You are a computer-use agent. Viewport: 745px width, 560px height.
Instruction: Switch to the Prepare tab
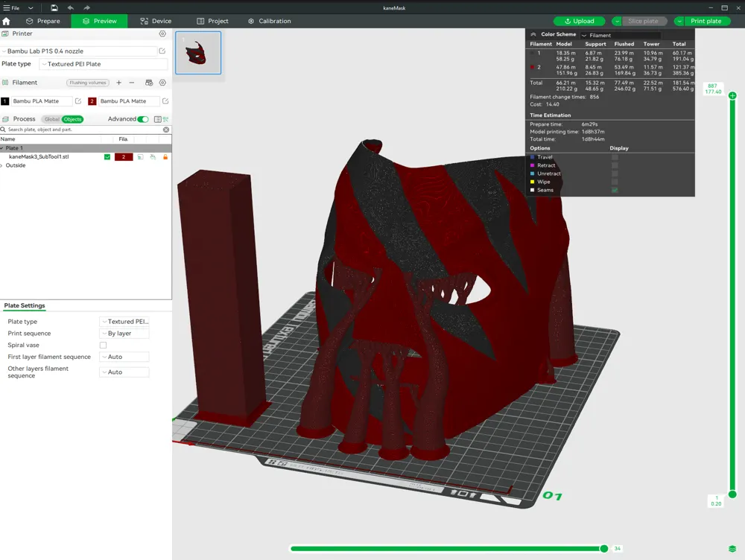43,21
